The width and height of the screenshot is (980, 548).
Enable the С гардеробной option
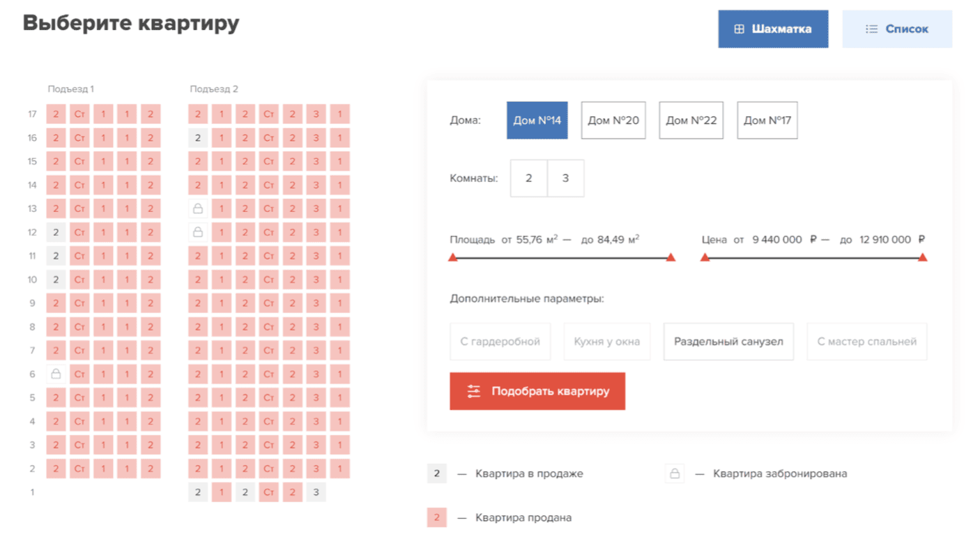click(x=500, y=342)
